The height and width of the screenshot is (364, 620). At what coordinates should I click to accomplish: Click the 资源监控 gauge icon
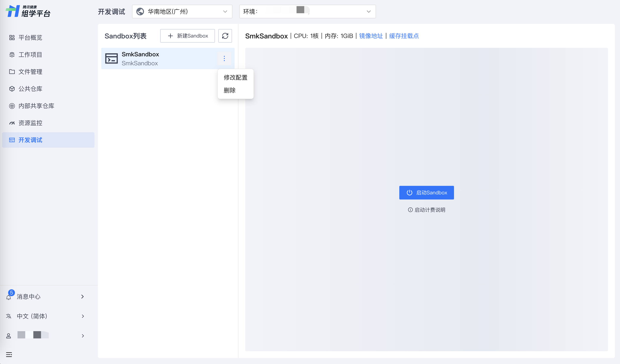12,123
